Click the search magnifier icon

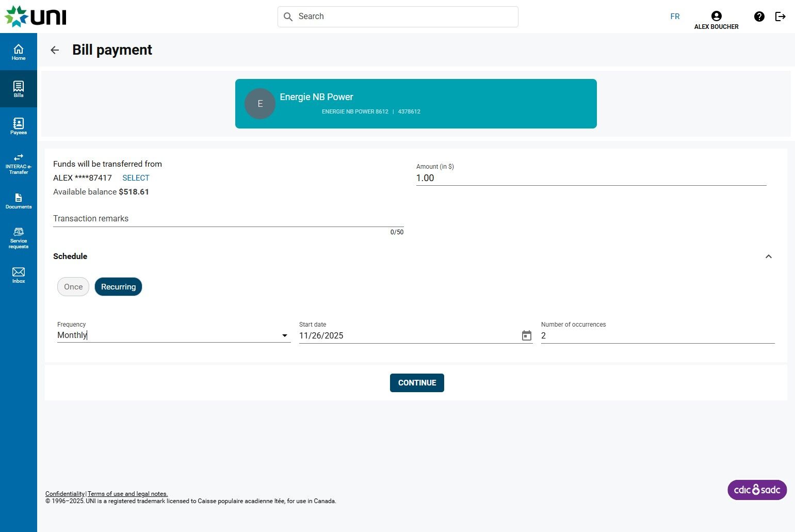288,17
